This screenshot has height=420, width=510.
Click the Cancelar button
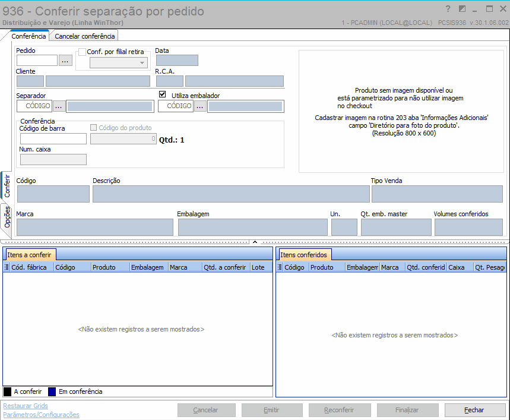tap(206, 410)
